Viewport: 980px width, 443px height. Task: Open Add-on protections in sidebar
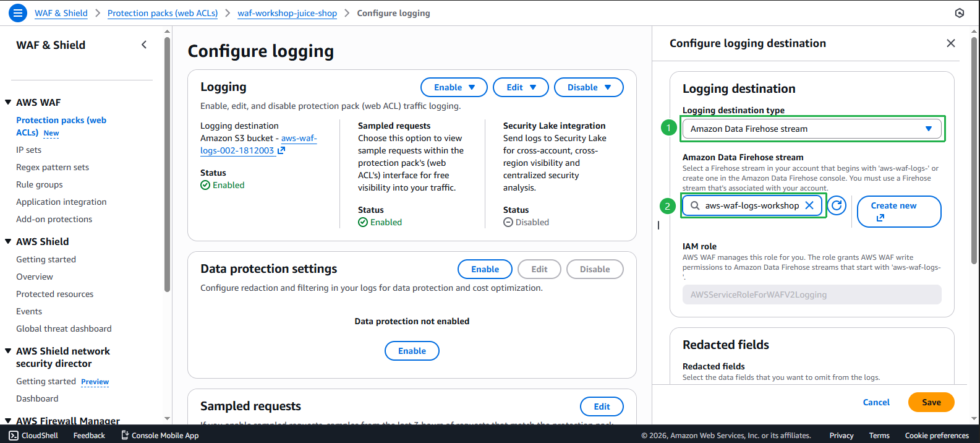pyautogui.click(x=54, y=219)
